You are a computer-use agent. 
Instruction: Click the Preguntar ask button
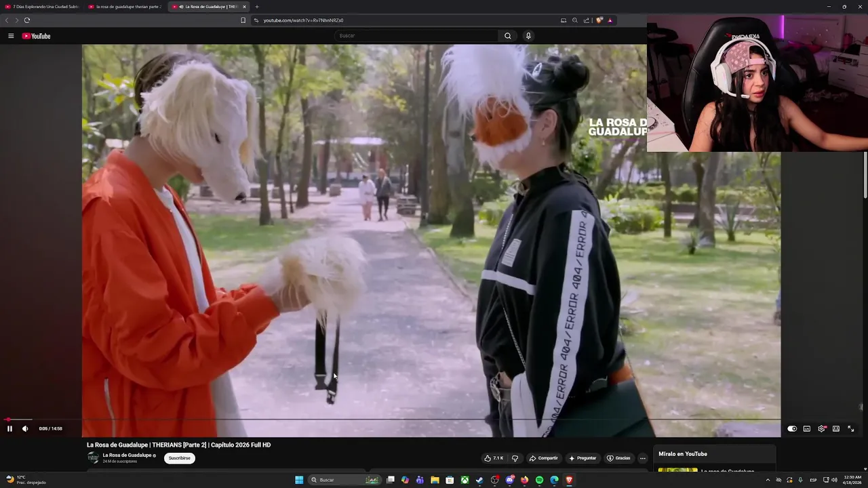(583, 458)
